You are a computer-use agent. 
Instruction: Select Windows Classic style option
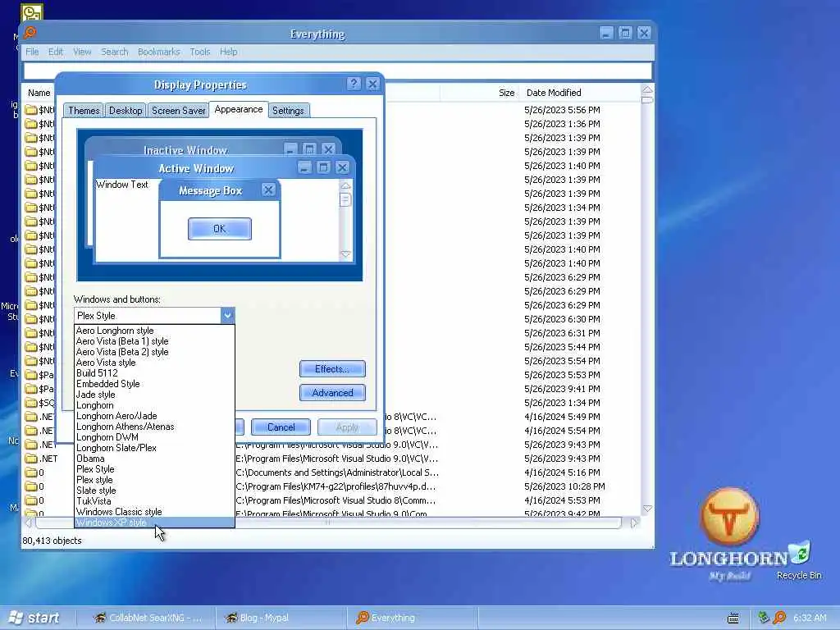154,512
